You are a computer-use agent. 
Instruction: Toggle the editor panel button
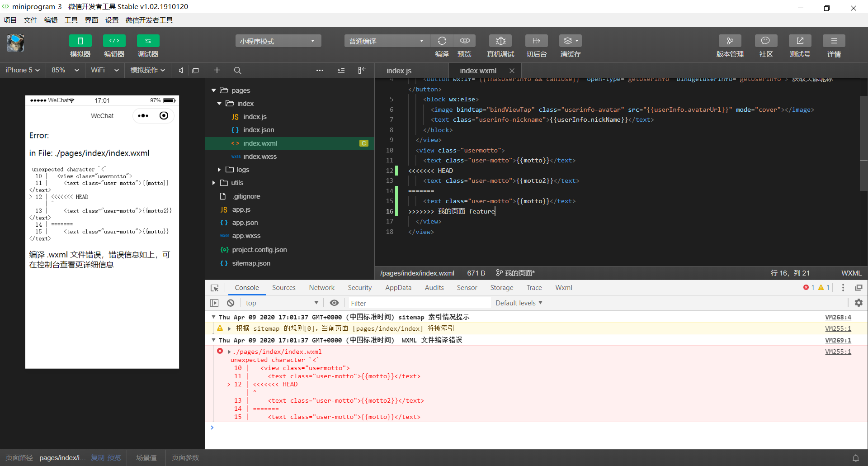(x=114, y=41)
